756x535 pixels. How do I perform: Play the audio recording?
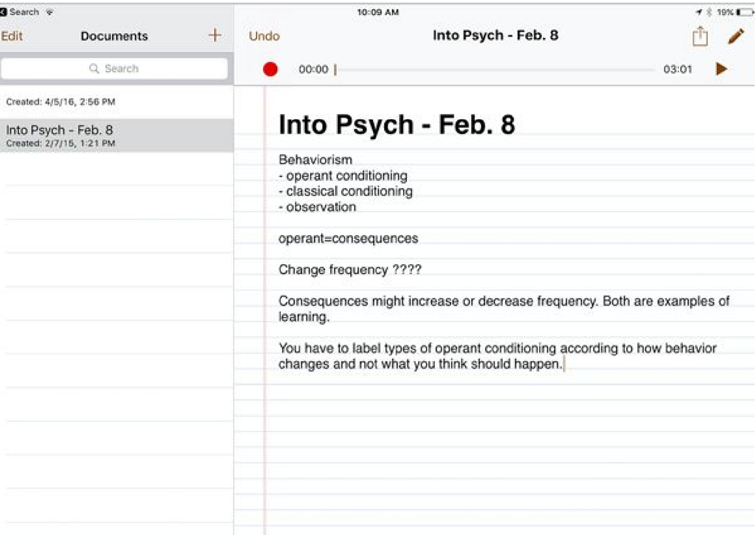(721, 69)
